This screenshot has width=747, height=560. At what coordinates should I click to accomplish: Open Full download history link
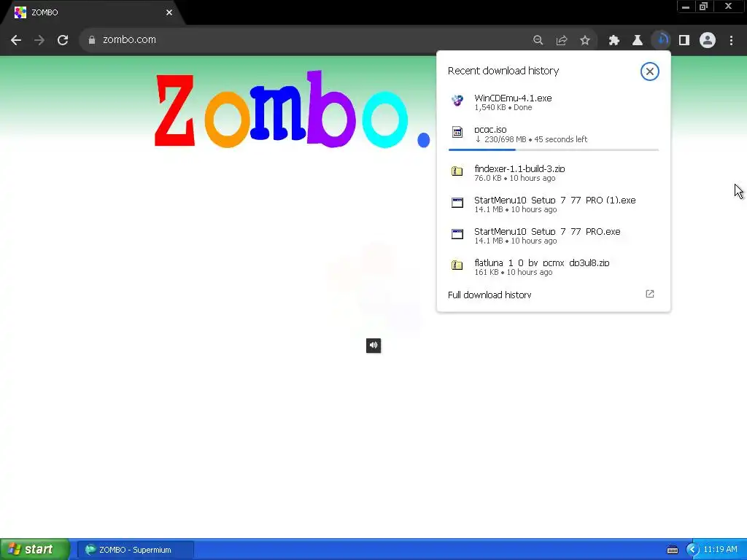489,295
